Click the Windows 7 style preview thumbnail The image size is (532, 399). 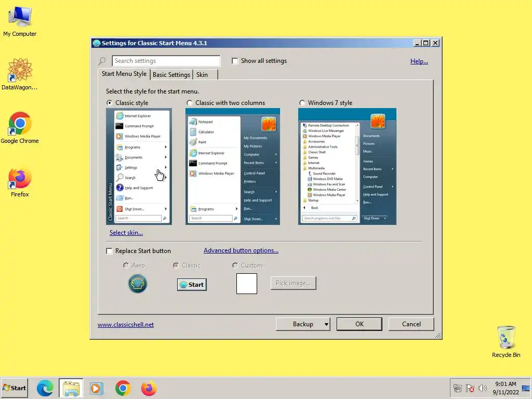click(x=347, y=167)
